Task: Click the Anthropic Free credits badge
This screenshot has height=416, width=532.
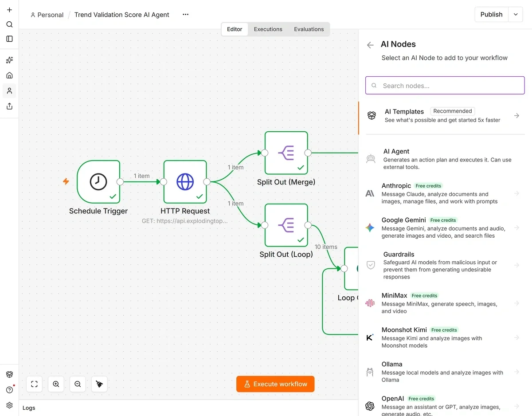Action: point(429,186)
